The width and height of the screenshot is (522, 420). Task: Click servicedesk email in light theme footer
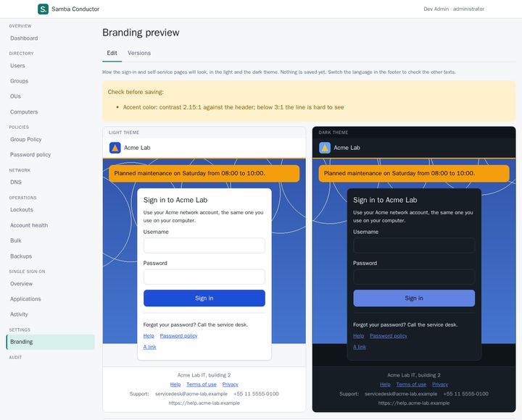click(191, 394)
